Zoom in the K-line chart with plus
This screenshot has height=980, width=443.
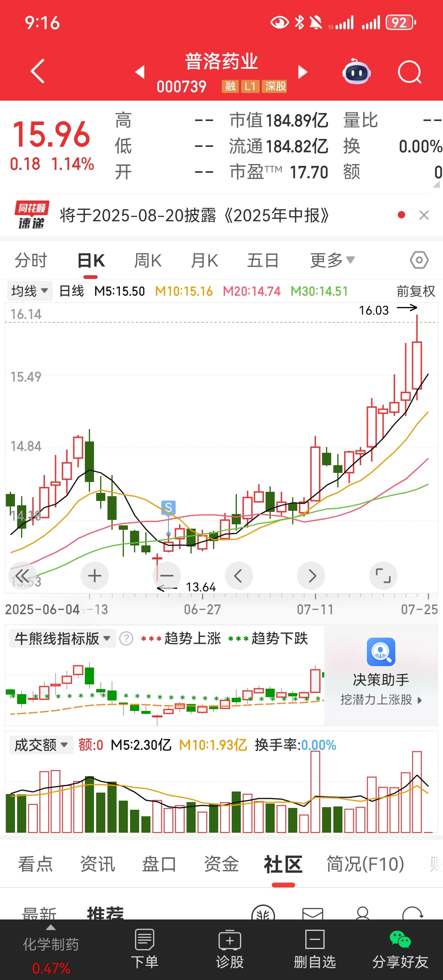pos(95,576)
